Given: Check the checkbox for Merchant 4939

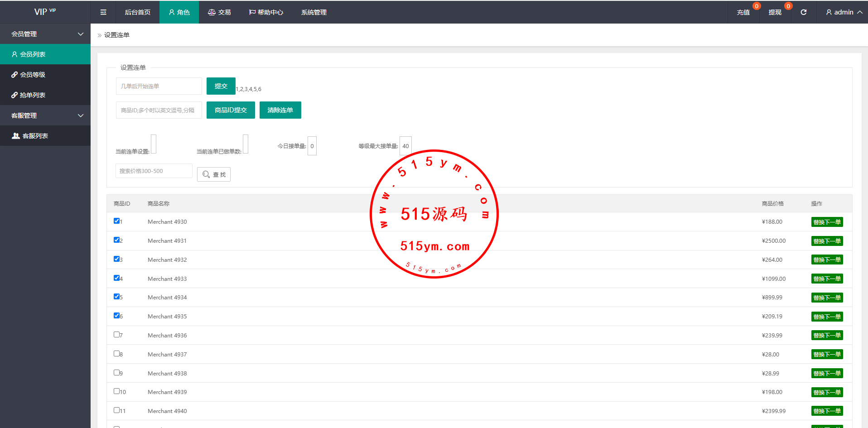Looking at the screenshot, I should click(x=116, y=391).
